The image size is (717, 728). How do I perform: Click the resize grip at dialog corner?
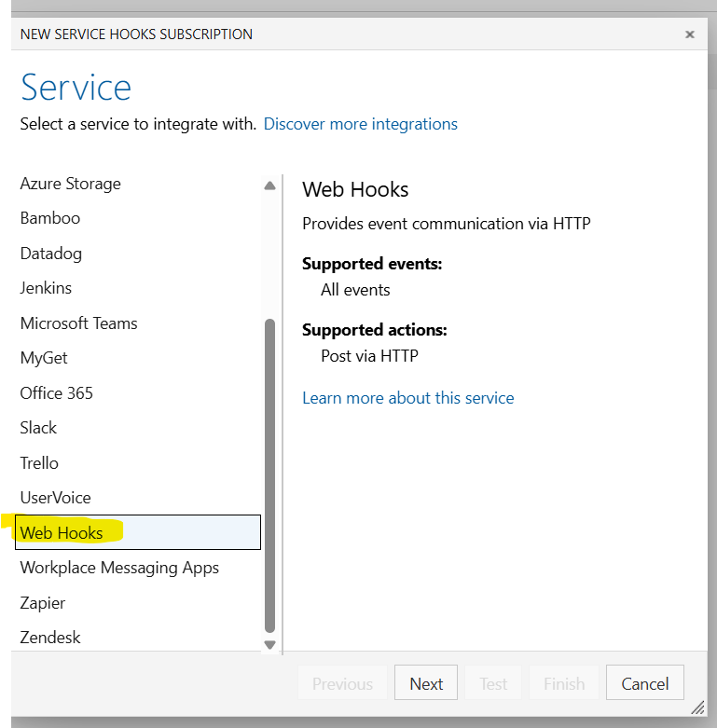[698, 707]
